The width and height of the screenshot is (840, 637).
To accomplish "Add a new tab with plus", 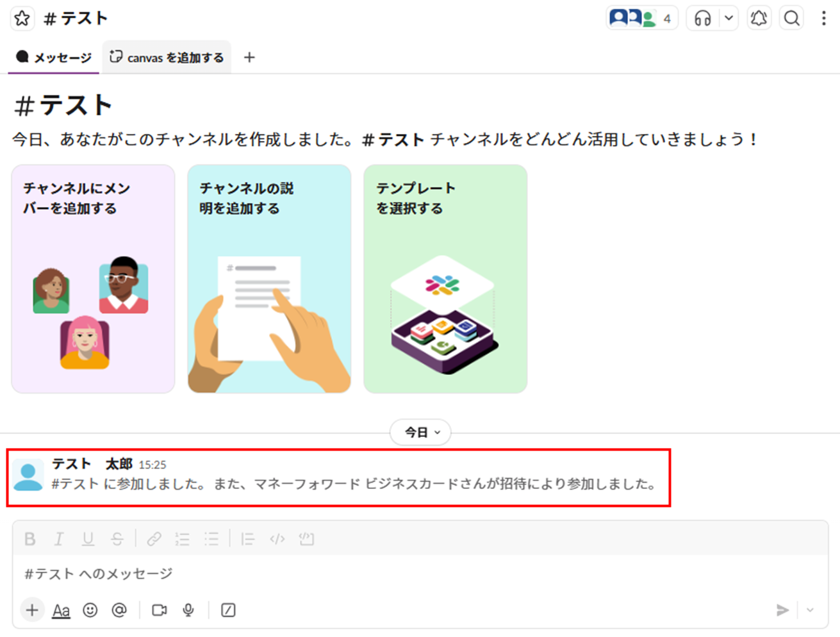I will pyautogui.click(x=249, y=58).
